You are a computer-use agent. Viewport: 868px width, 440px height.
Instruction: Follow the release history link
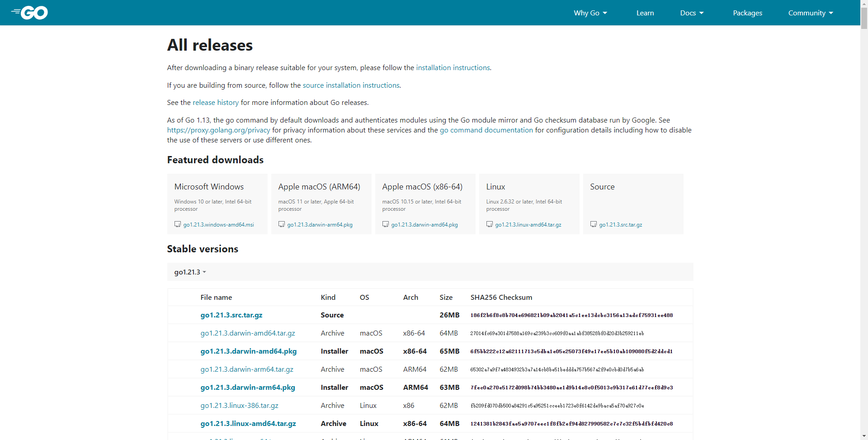(216, 103)
